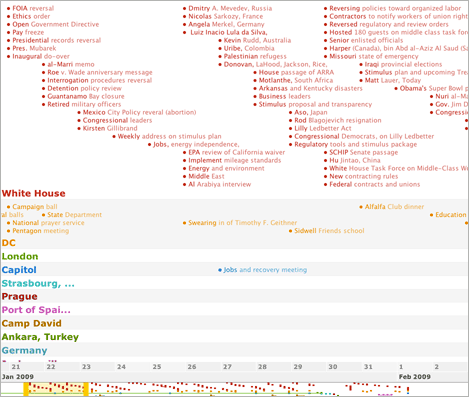Screen dimensions: 469x397
Task: Click date 26 on the timeline axis
Action: pyautogui.click(x=192, y=367)
